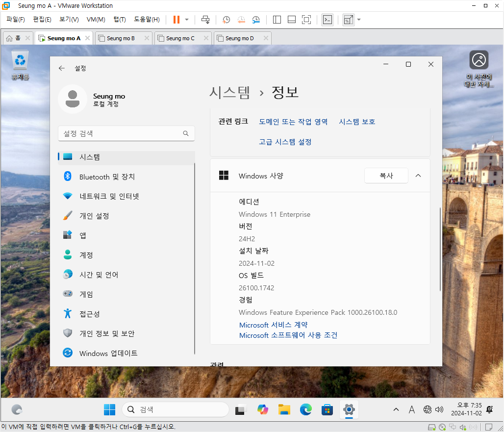Take a snapshot of this VM
This screenshot has height=432, width=504.
click(227, 20)
